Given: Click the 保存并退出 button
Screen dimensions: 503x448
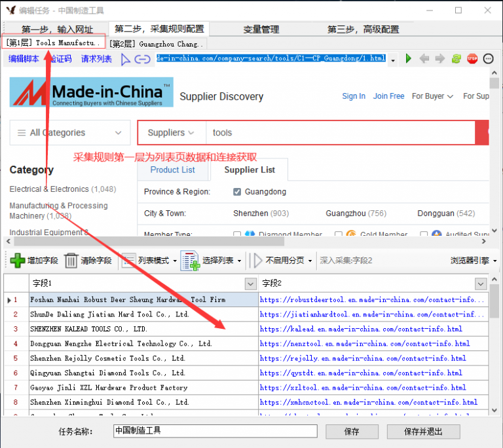Looking at the screenshot, I should click(424, 432).
